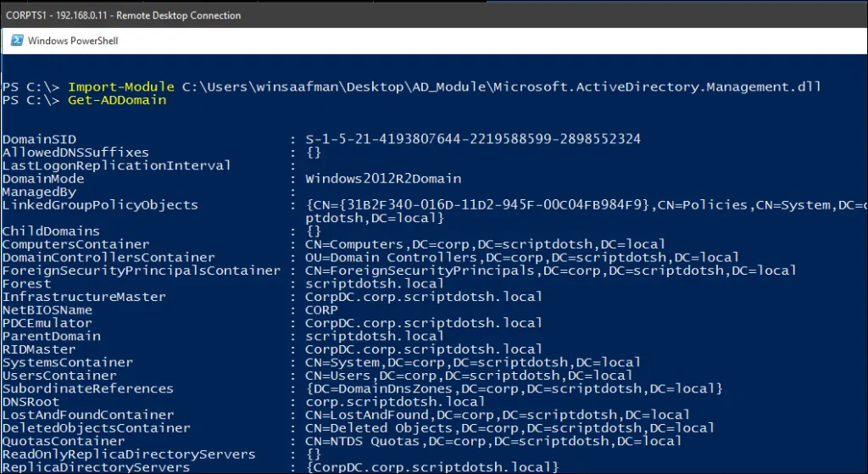Select the OU=Domain Controllers value
The width and height of the screenshot is (868, 474).
tap(522, 258)
